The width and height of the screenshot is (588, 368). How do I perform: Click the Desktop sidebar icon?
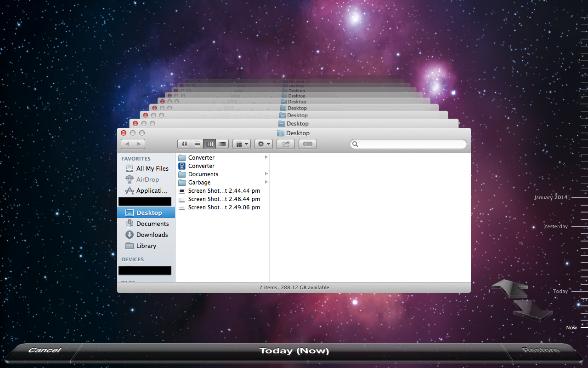130,213
